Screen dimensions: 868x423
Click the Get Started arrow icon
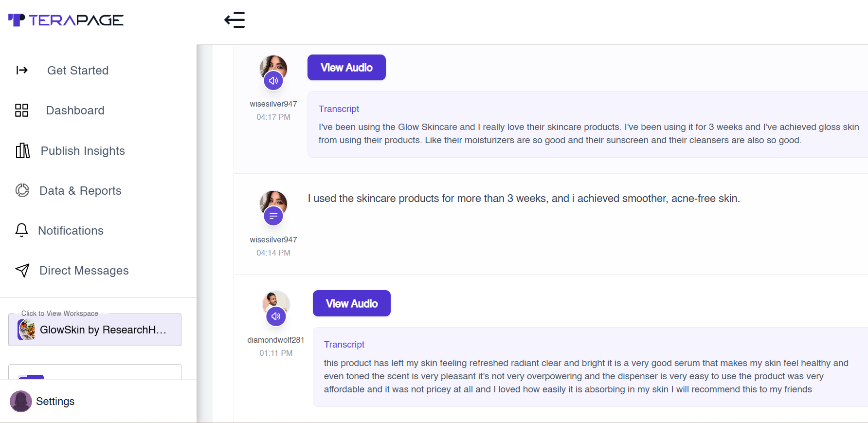click(22, 70)
